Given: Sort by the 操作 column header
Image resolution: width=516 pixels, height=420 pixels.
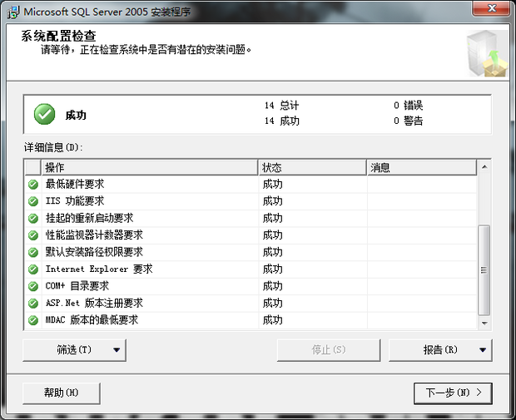Looking at the screenshot, I should (150, 167).
